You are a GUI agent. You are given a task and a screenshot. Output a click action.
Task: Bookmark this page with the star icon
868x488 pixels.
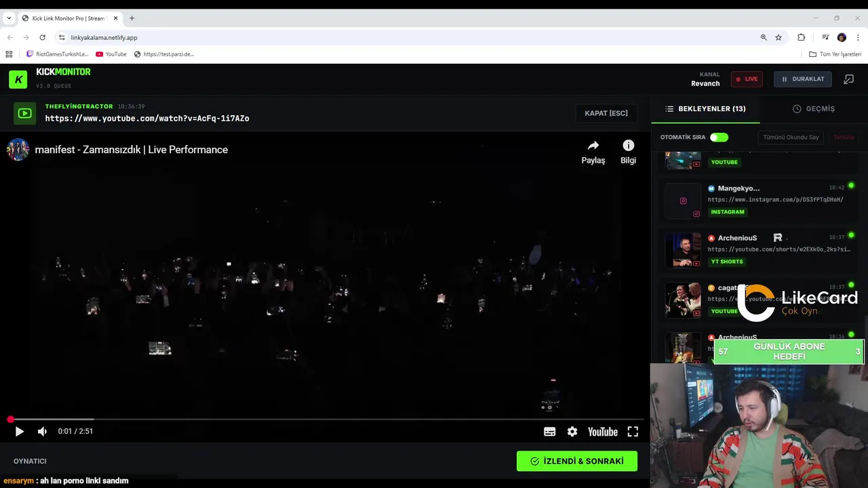point(778,37)
